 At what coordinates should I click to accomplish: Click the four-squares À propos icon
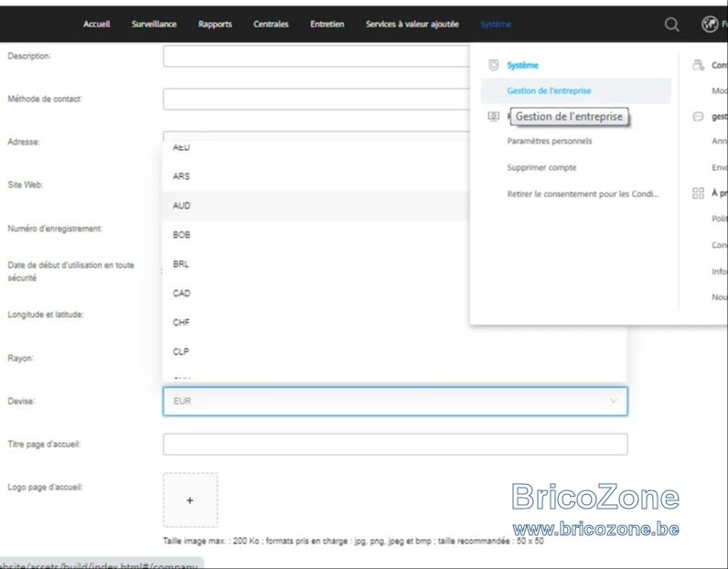tap(698, 193)
